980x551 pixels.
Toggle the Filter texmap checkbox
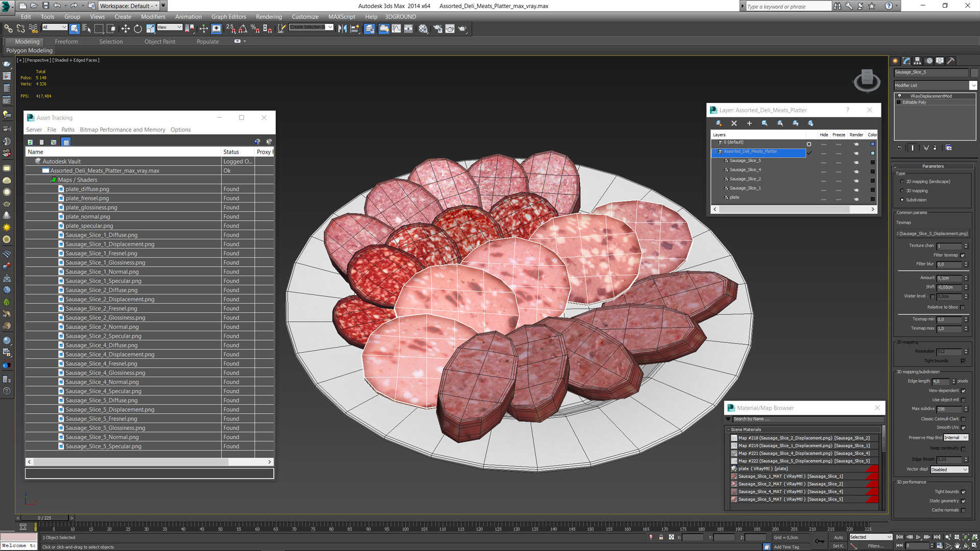pos(963,255)
